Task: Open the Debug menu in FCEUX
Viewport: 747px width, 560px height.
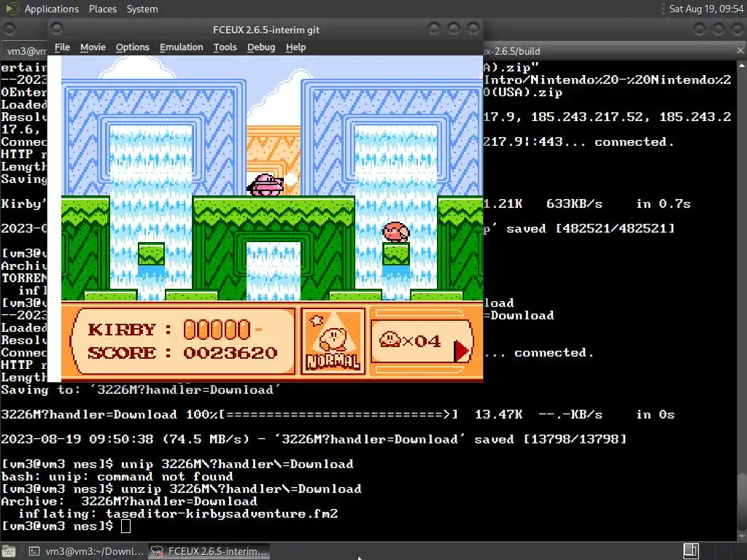Action: coord(261,47)
